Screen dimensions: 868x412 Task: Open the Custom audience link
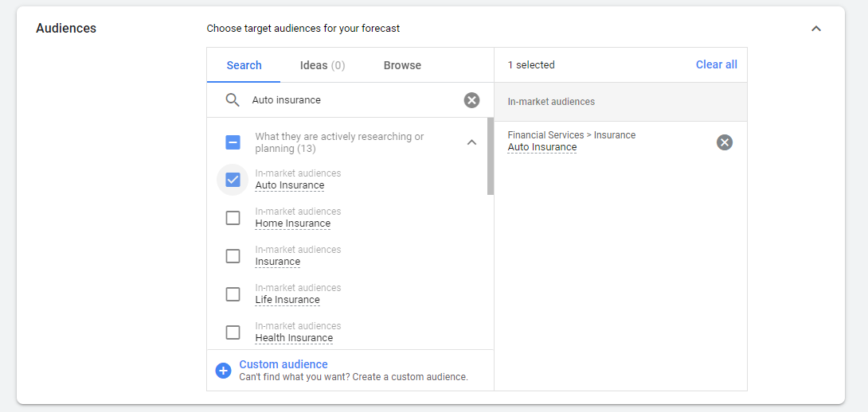283,364
